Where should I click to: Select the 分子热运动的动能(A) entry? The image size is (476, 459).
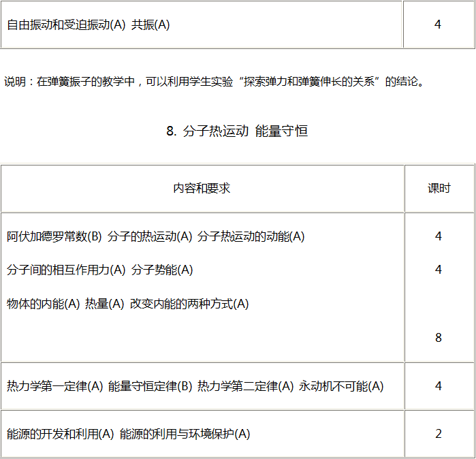point(251,236)
